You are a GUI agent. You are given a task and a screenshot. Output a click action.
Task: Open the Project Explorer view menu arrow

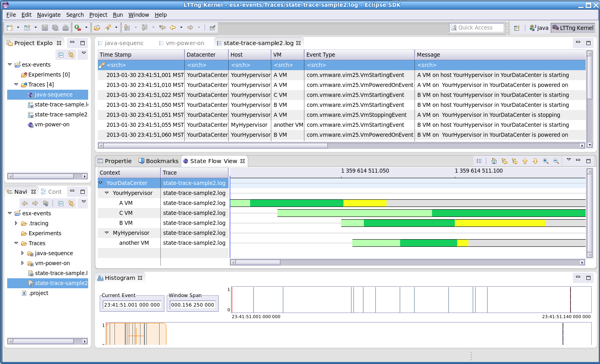click(x=83, y=53)
